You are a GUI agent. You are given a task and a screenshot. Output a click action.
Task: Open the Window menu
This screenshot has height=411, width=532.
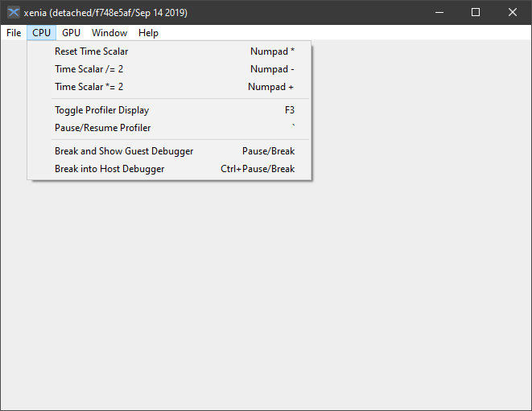pyautogui.click(x=109, y=33)
